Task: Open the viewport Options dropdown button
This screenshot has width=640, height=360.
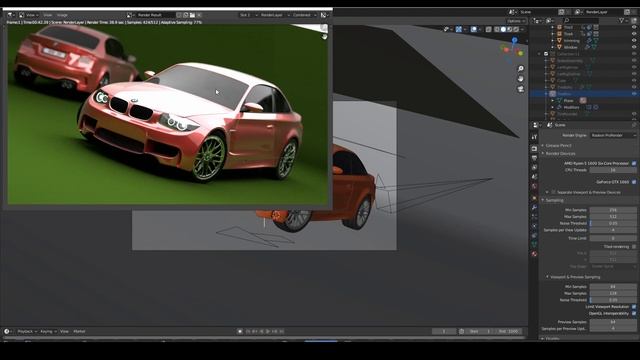Action: (516, 21)
